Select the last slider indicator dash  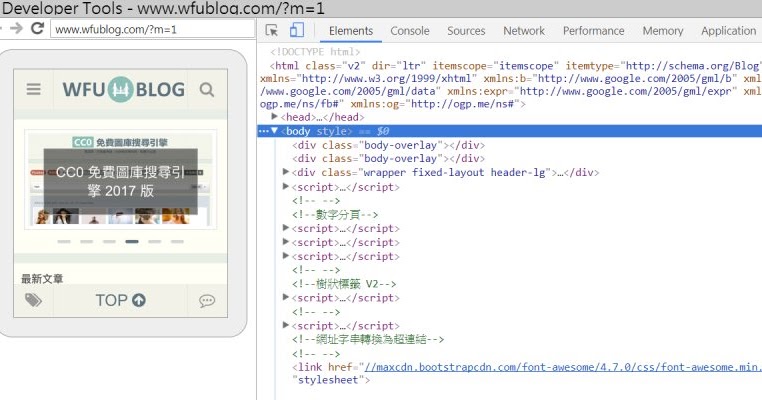pos(177,242)
